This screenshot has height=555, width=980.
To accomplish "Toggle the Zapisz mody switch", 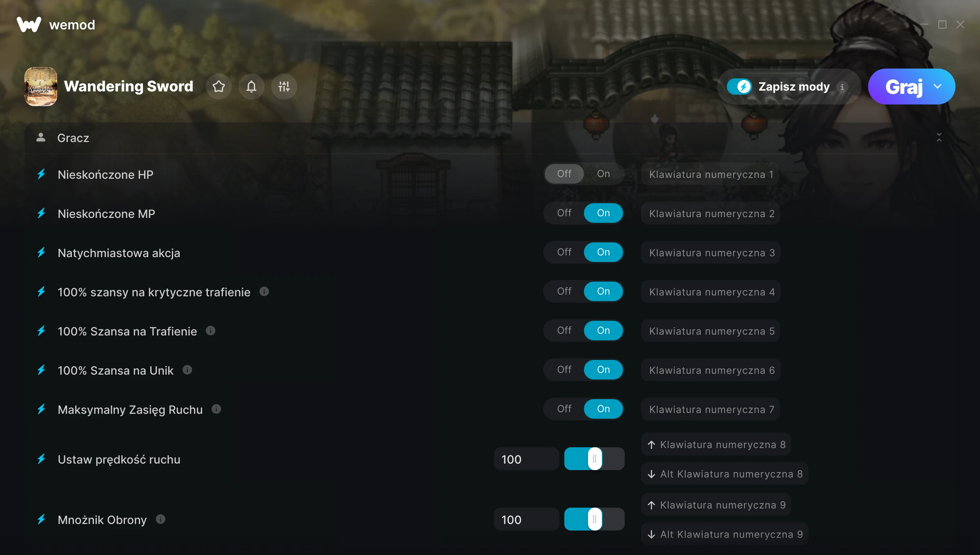I will [x=739, y=87].
